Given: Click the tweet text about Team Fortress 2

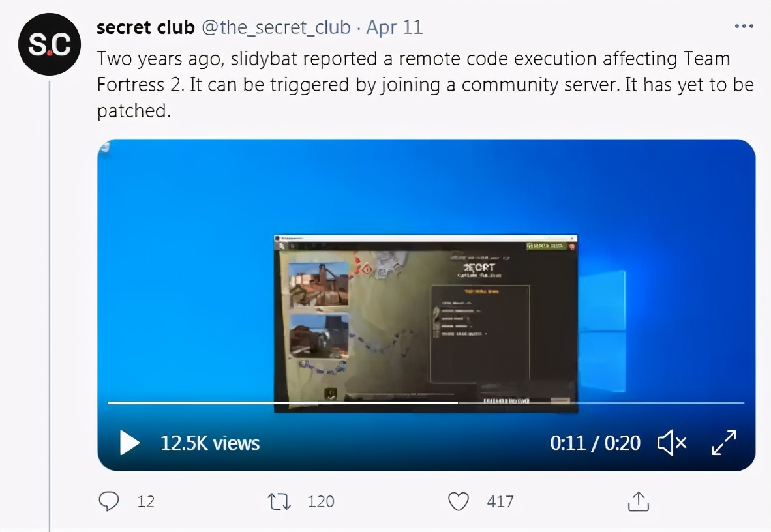Looking at the screenshot, I should point(425,85).
